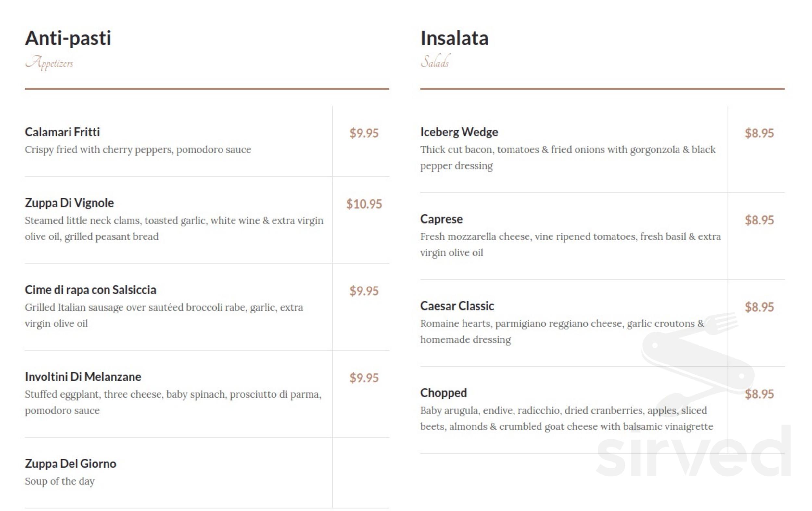Image resolution: width=812 pixels, height=511 pixels.
Task: Click the Chopped salad title
Action: coord(443,393)
